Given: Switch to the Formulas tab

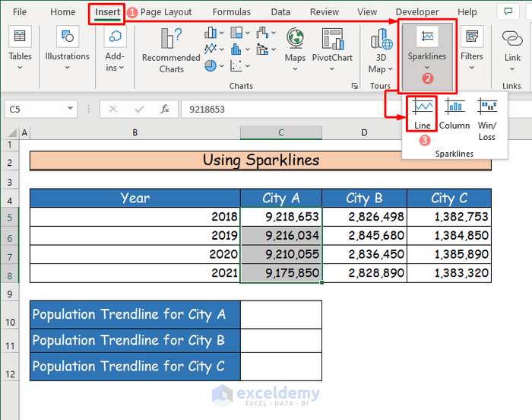Looking at the screenshot, I should coord(231,12).
